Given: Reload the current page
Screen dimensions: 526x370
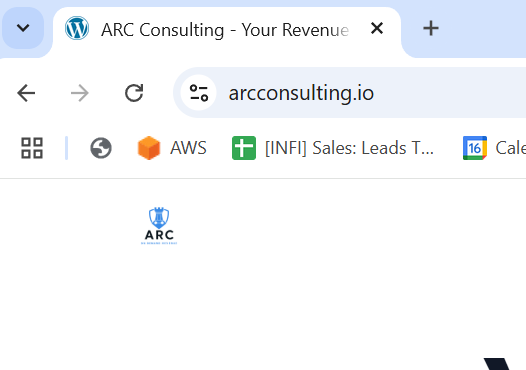Looking at the screenshot, I should 134,93.
